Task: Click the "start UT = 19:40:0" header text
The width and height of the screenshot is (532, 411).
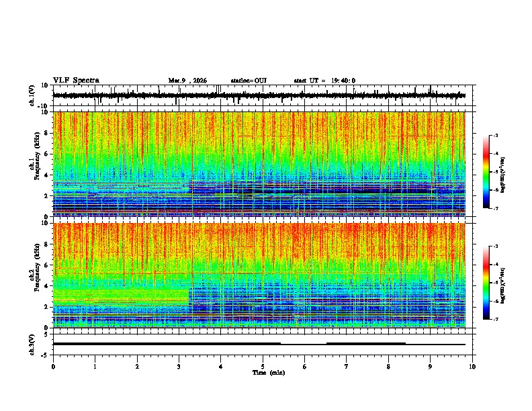Action: 324,81
